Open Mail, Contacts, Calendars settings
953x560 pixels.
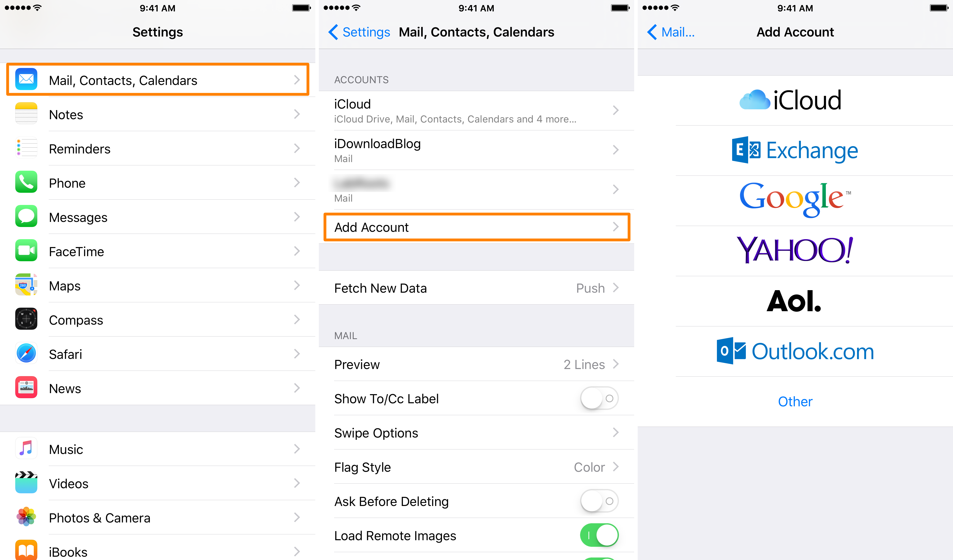[158, 80]
